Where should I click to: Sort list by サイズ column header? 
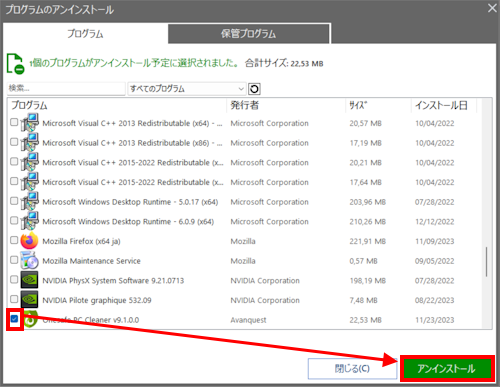coord(378,105)
